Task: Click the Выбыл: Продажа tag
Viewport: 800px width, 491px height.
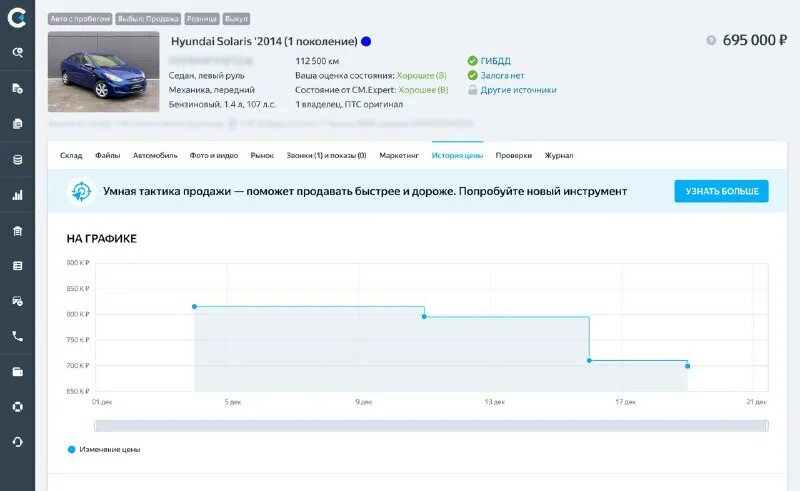Action: click(x=148, y=19)
